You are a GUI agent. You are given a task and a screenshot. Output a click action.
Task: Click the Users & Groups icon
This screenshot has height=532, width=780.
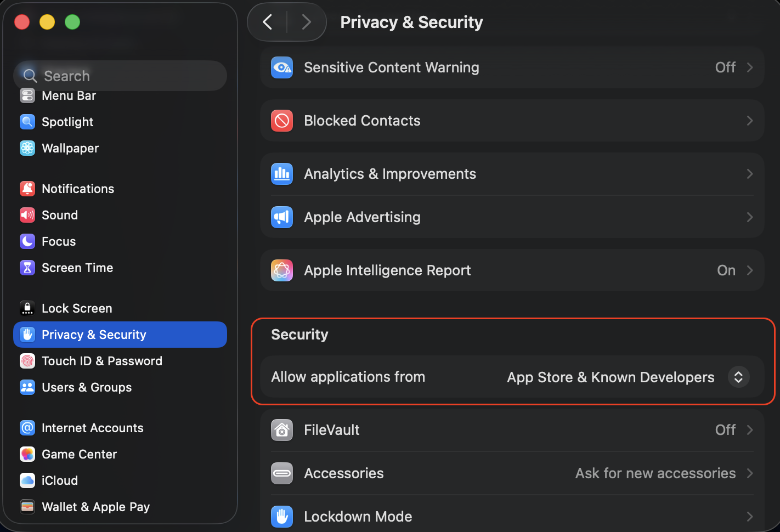point(27,387)
